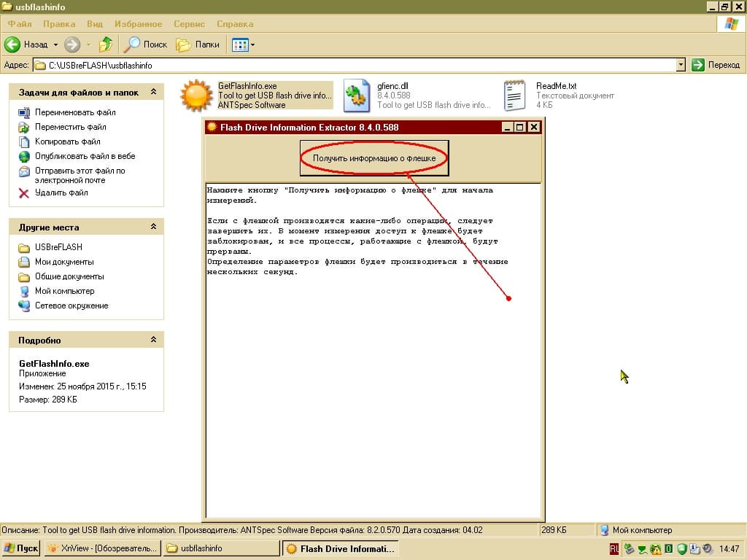Click the ReadMe.txt file name

pyautogui.click(x=556, y=86)
